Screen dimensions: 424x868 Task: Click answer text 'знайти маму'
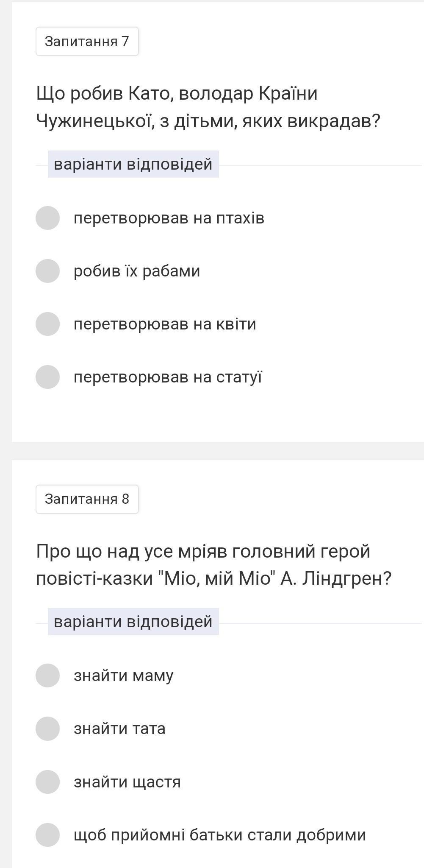pos(124,675)
